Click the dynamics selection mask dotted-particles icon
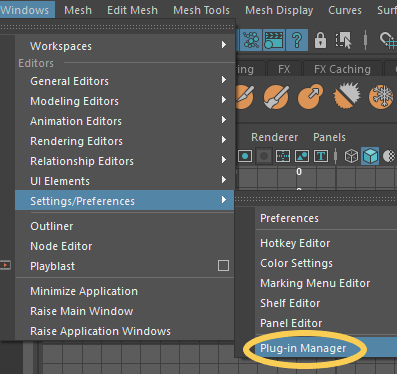Image resolution: width=397 pixels, height=374 pixels. 251,40
